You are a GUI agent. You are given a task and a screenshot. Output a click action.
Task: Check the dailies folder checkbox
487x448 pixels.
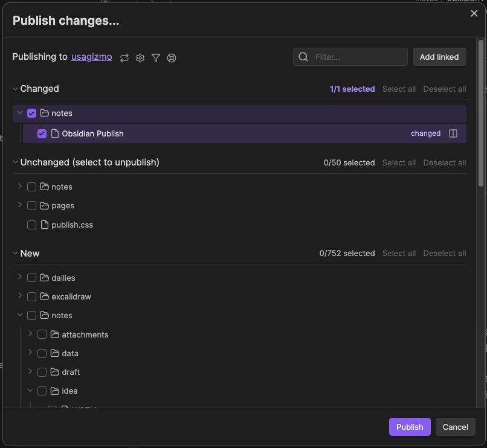tap(31, 278)
